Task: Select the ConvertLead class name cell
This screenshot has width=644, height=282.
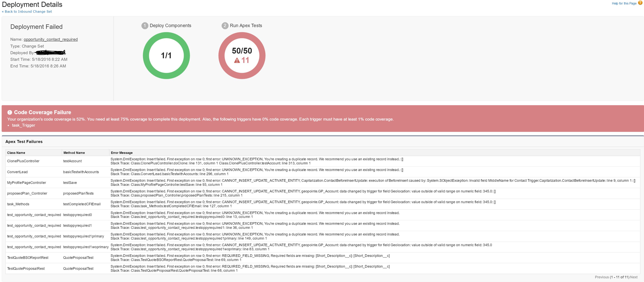Action: (18, 172)
